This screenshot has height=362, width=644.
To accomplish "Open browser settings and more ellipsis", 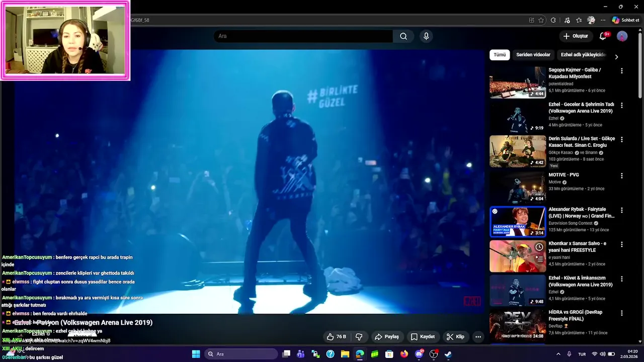I will 603,20.
